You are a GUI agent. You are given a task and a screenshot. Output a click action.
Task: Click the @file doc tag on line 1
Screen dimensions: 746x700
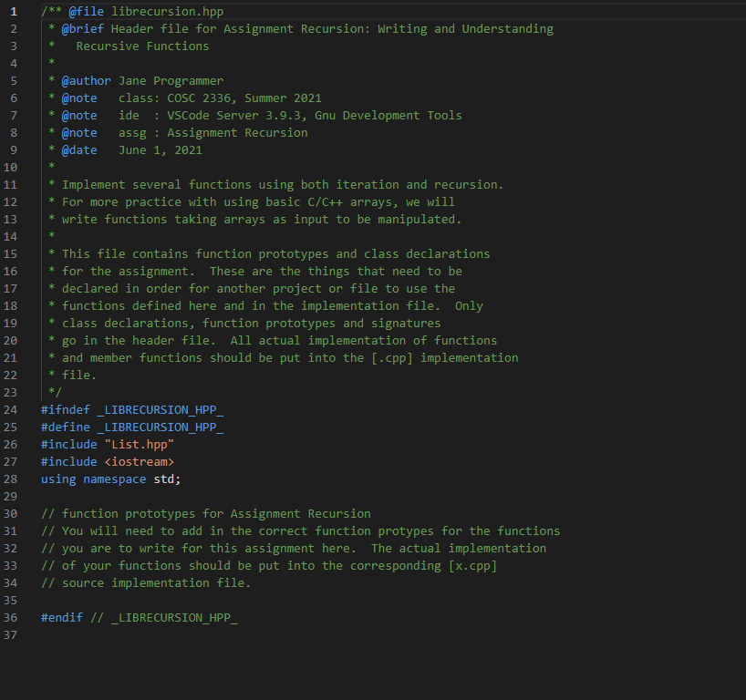point(86,11)
